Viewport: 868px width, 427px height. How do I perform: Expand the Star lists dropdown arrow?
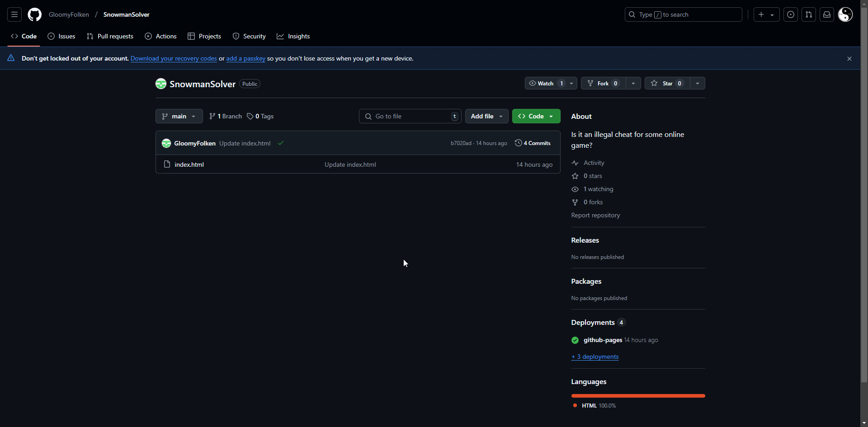[698, 84]
